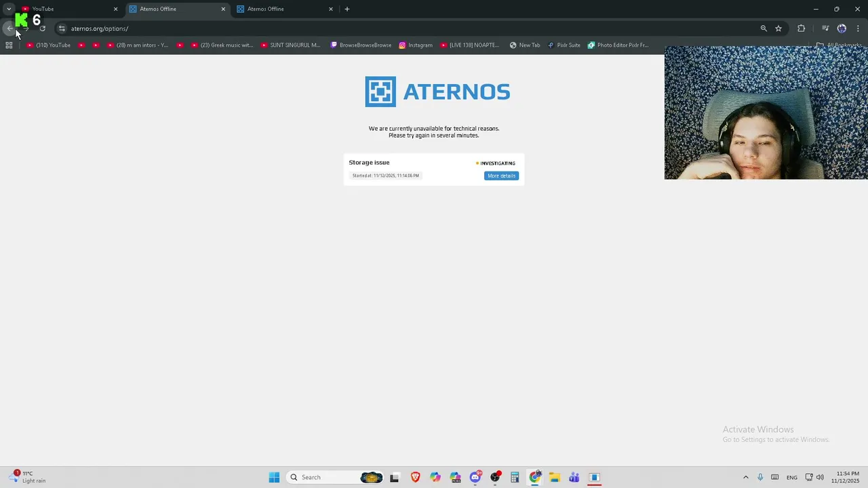The image size is (868, 488).
Task: Open a new tab with plus button
Action: click(x=347, y=9)
